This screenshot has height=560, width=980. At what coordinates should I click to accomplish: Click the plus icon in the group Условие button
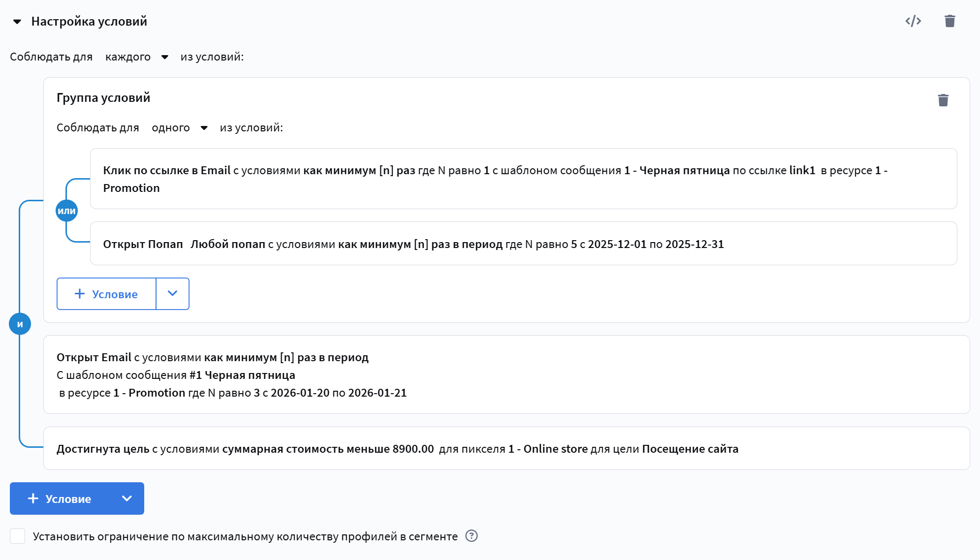pyautogui.click(x=79, y=294)
